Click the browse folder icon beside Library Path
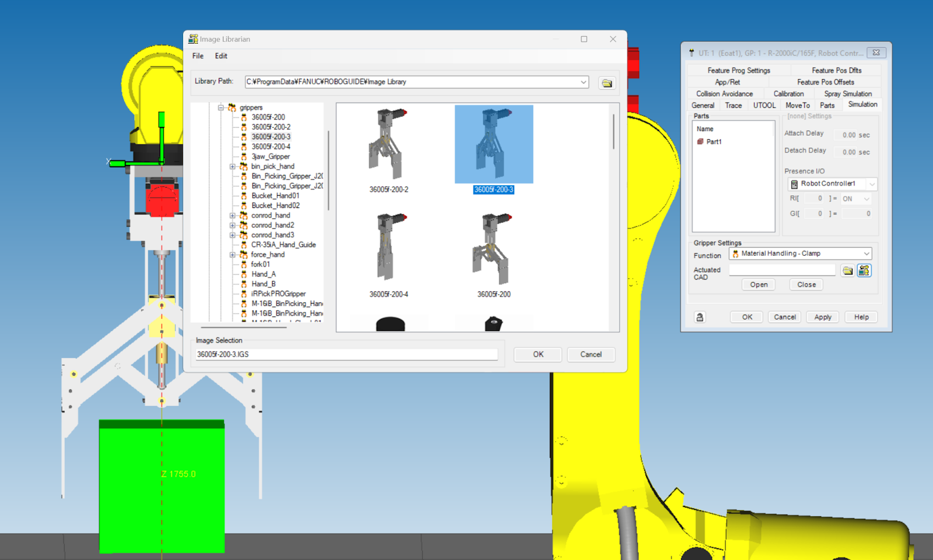The image size is (933, 560). [607, 83]
